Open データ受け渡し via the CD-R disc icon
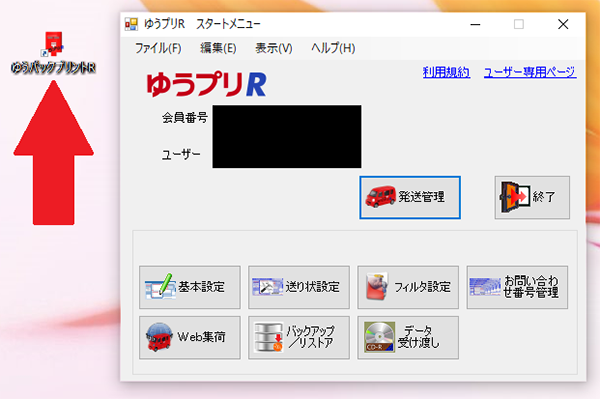 (379, 337)
